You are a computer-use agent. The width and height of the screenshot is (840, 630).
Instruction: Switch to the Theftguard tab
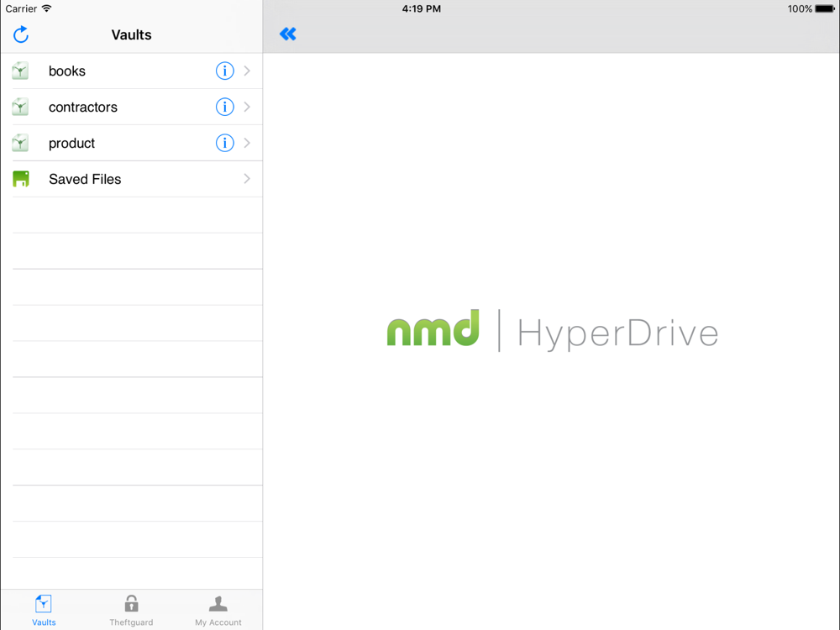point(131,610)
